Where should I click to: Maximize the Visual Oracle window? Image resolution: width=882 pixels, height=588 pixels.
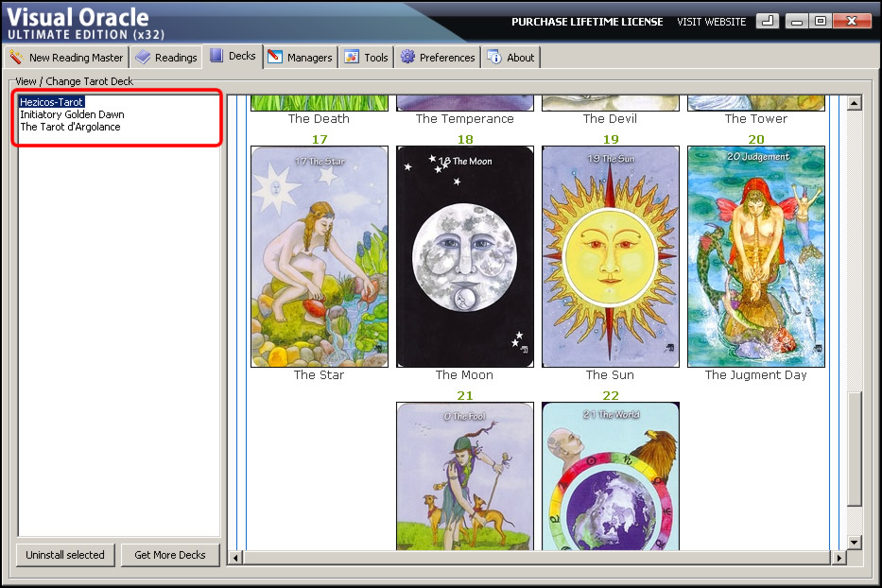[821, 22]
